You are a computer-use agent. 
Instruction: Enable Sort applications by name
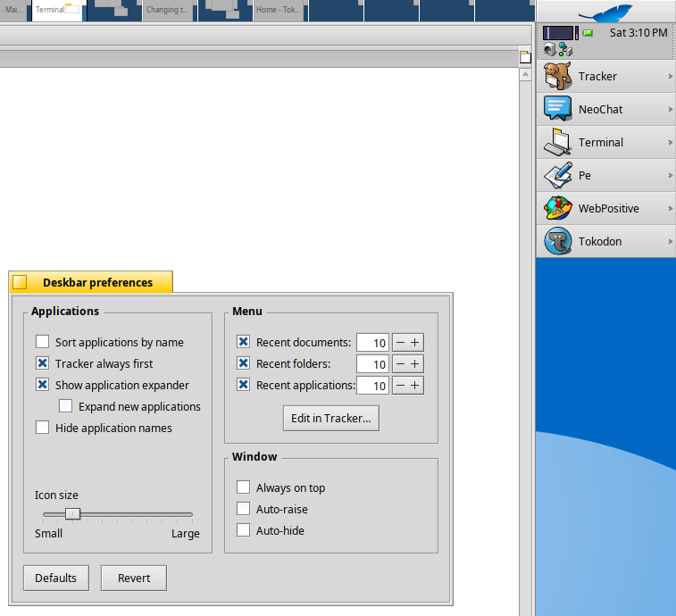click(42, 342)
